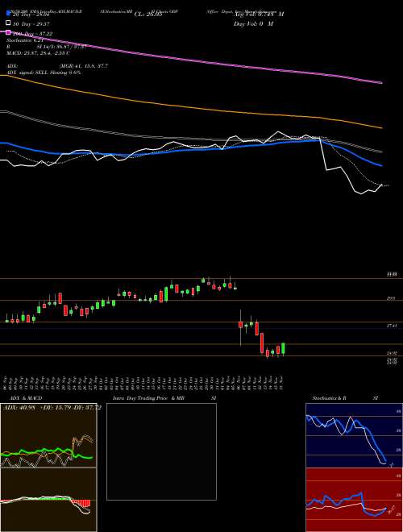Open the ADX chart panel
Screen dimensions: 403x532
click(48, 435)
